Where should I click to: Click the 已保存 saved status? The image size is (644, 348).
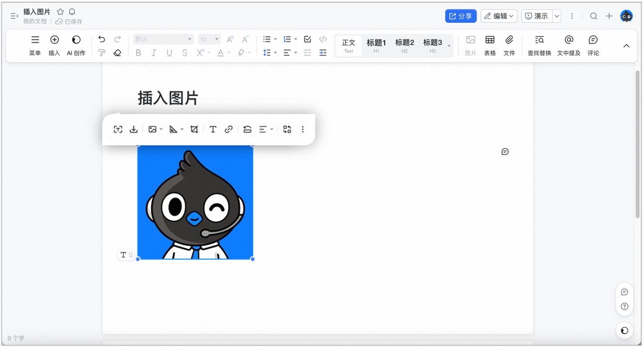coord(69,21)
